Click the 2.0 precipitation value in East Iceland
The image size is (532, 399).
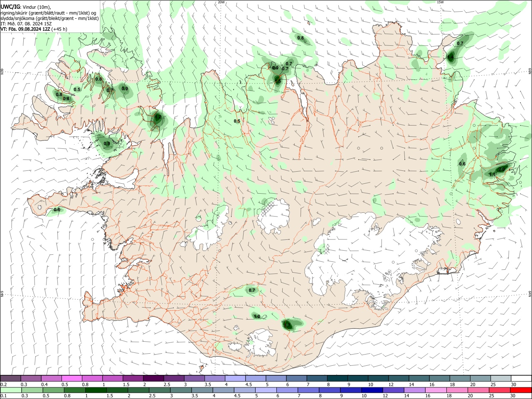click(502, 169)
